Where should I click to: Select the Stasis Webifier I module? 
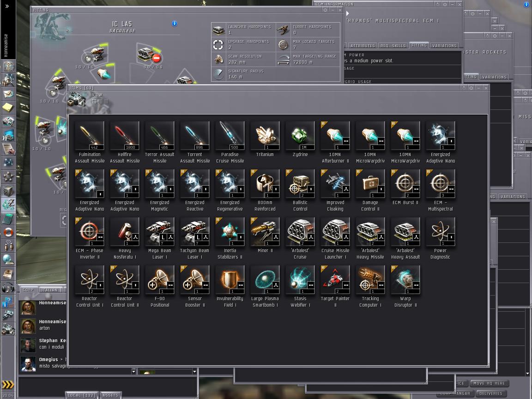click(x=300, y=287)
